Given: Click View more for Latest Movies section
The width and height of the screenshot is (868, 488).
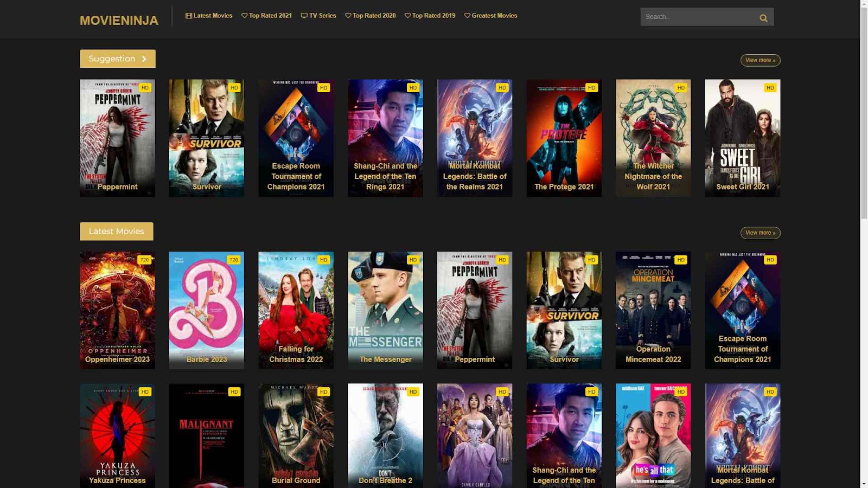Looking at the screenshot, I should pyautogui.click(x=761, y=233).
